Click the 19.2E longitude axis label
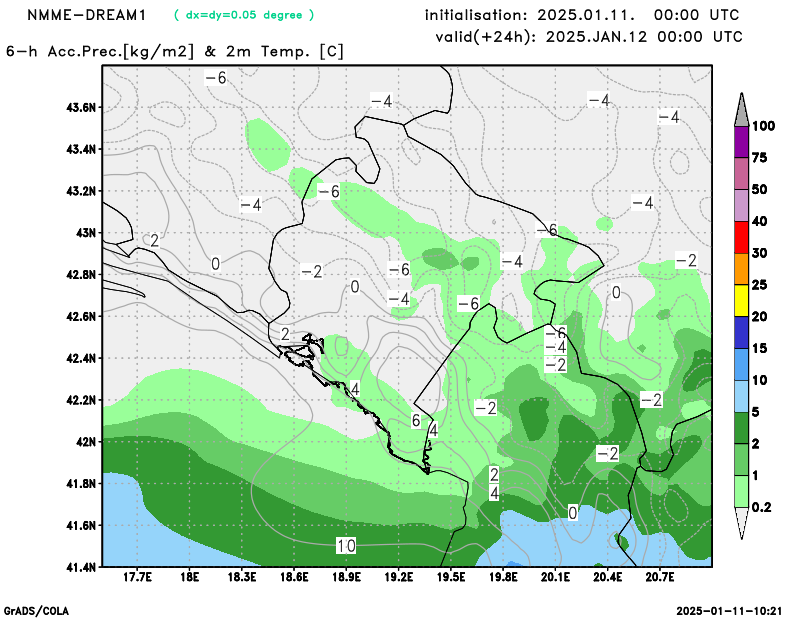The width and height of the screenshot is (800, 618). click(x=398, y=577)
